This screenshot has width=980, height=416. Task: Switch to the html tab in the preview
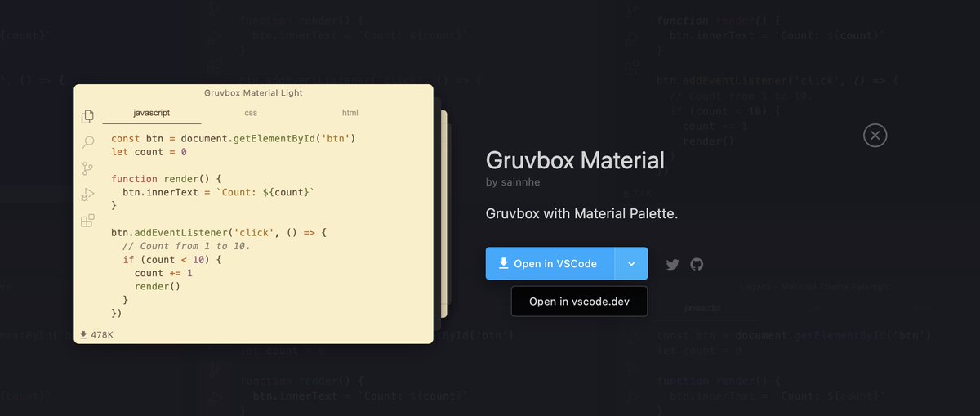pyautogui.click(x=350, y=113)
